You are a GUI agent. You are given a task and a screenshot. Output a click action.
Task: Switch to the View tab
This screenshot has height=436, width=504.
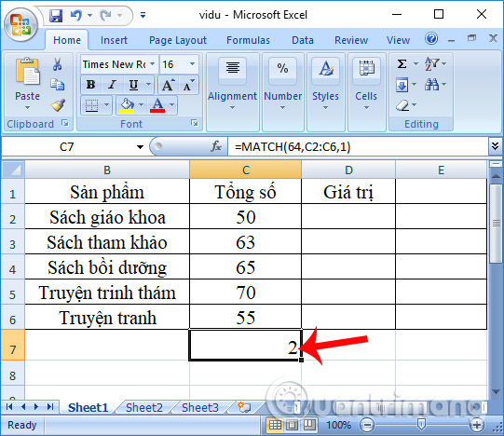(x=398, y=40)
